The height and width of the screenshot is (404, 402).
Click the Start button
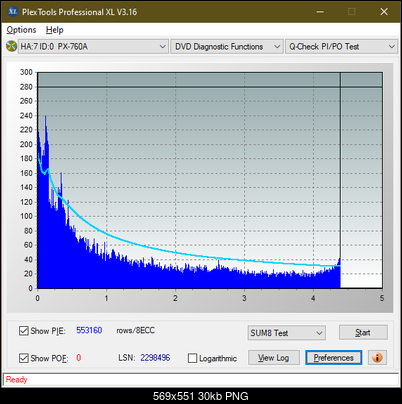click(x=363, y=332)
